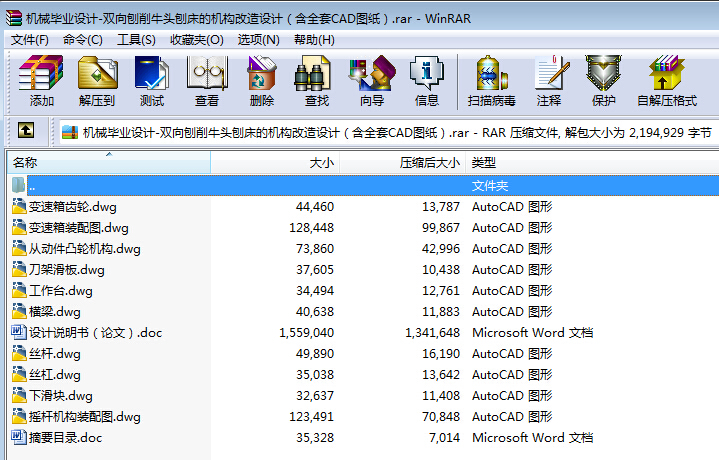This screenshot has width=719, height=460.
Task: Click the 解压到 (Extract to) toolbar icon
Action: coord(97,72)
